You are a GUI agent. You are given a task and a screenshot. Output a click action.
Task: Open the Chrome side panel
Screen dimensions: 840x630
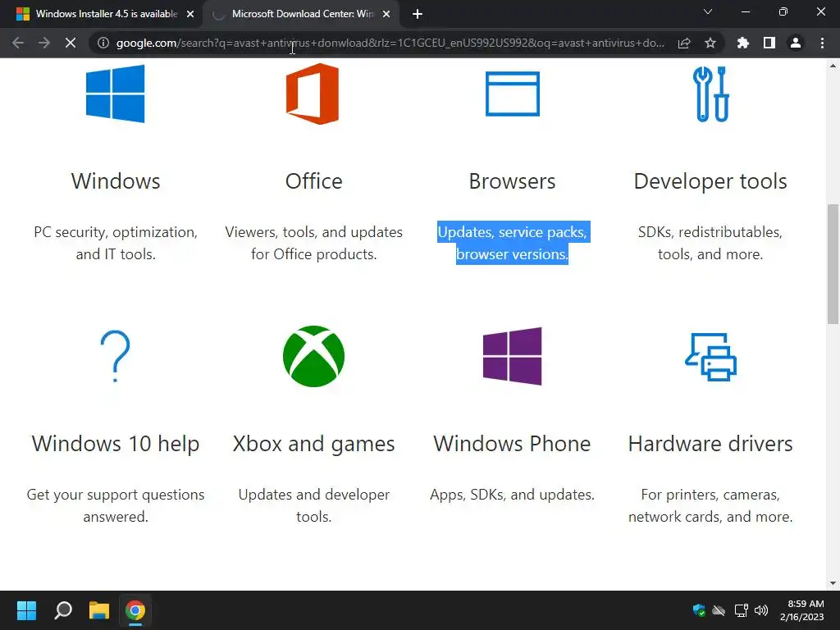pos(769,43)
